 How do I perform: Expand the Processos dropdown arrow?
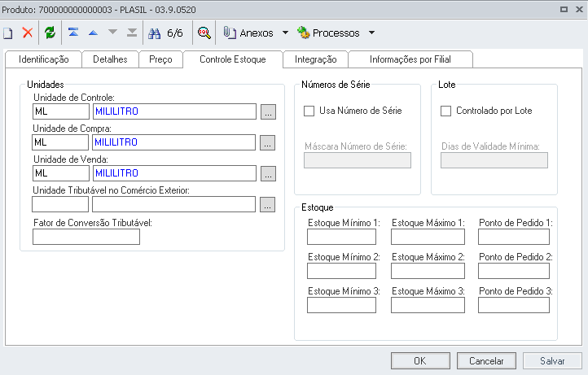point(371,33)
